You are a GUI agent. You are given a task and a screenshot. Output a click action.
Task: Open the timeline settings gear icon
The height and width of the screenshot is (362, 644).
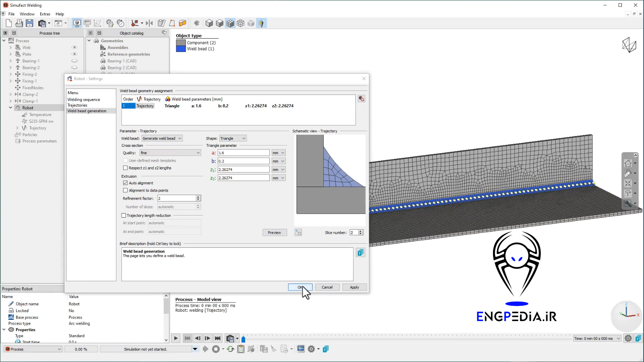628,338
